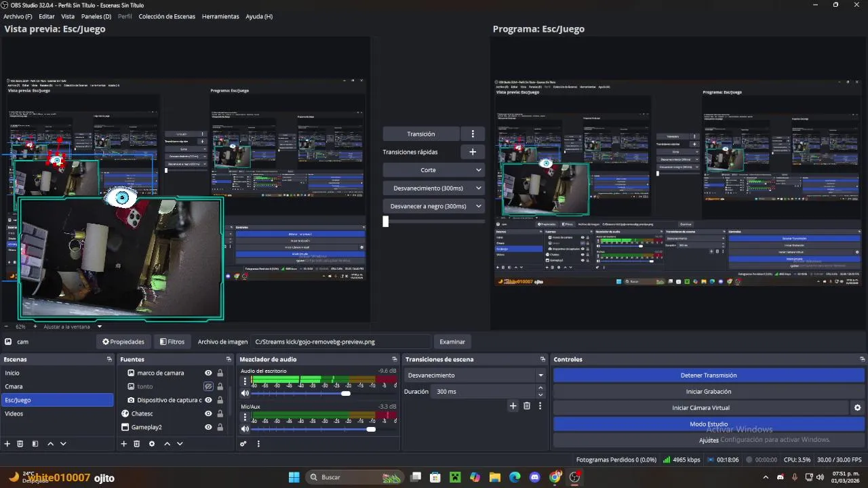Zoom out preview with minus button
Screen dimensions: 868x488
coord(7,327)
